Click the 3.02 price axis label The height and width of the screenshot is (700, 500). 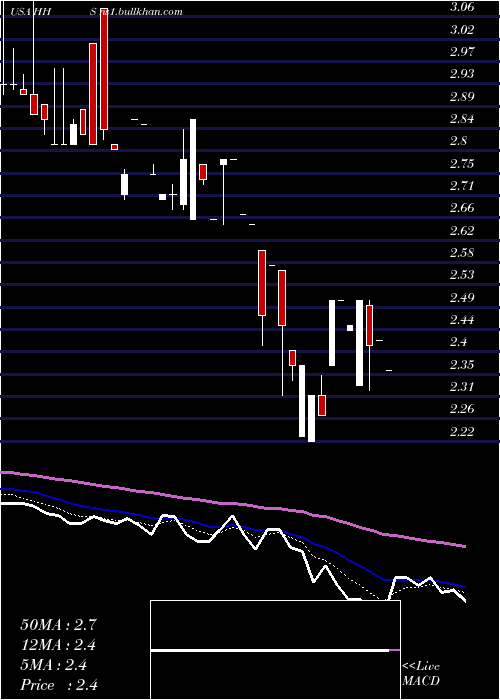click(x=462, y=29)
